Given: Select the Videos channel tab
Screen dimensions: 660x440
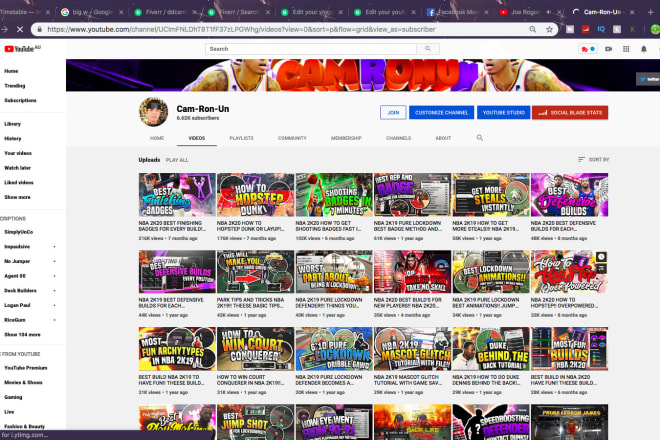Looking at the screenshot, I should 197,138.
